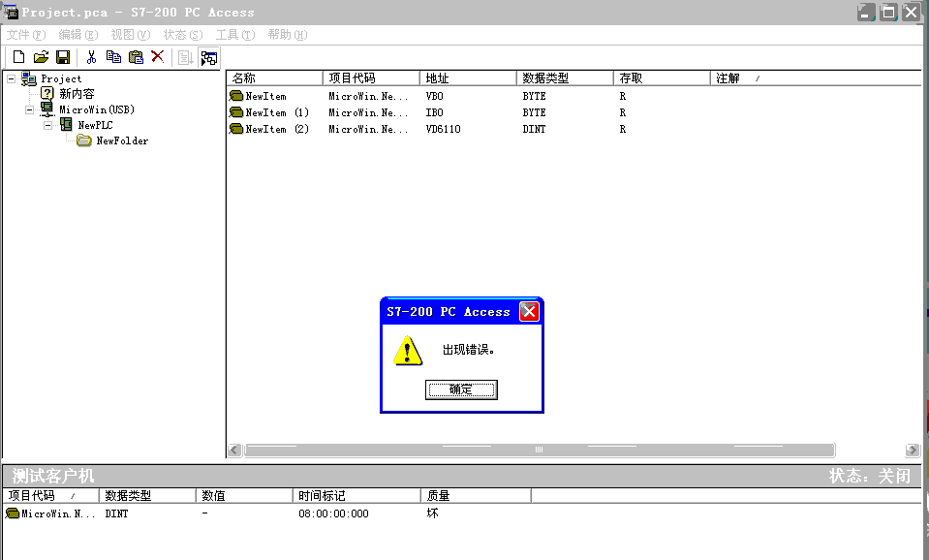Image resolution: width=929 pixels, height=560 pixels.
Task: Click the horizontal scrollbar thumb
Action: point(540,450)
